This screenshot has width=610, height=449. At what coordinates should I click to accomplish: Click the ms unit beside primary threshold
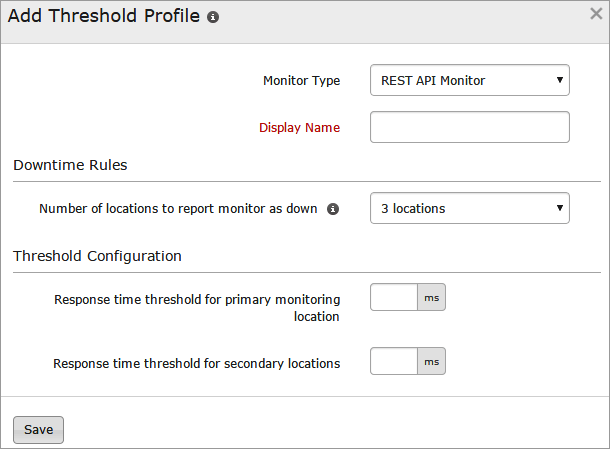[431, 298]
